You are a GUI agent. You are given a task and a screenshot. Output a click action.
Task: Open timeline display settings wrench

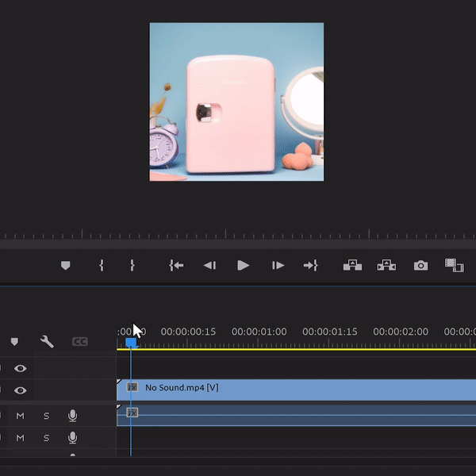point(47,342)
